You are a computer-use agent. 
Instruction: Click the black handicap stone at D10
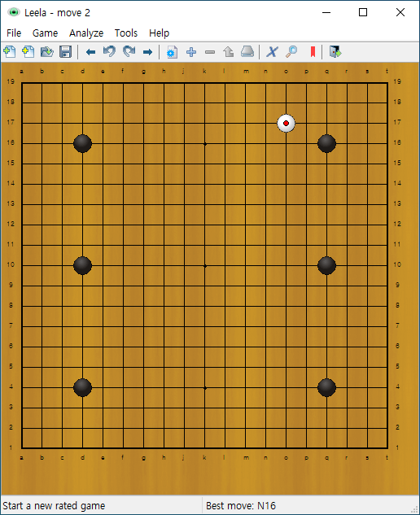coord(82,265)
